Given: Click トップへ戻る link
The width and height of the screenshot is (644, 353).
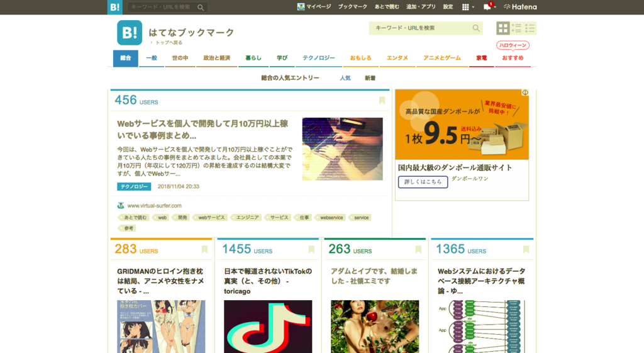Looking at the screenshot, I should click(166, 43).
